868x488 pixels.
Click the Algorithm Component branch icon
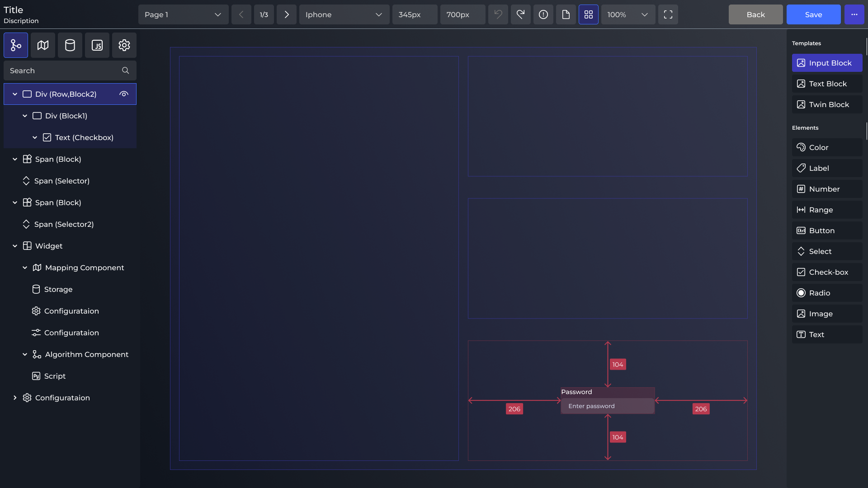coord(37,354)
